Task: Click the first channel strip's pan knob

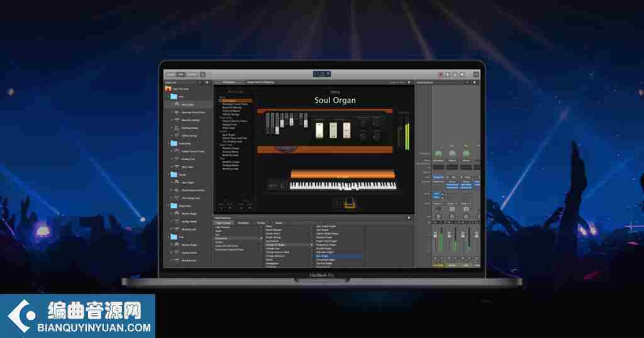Action: click(438, 216)
